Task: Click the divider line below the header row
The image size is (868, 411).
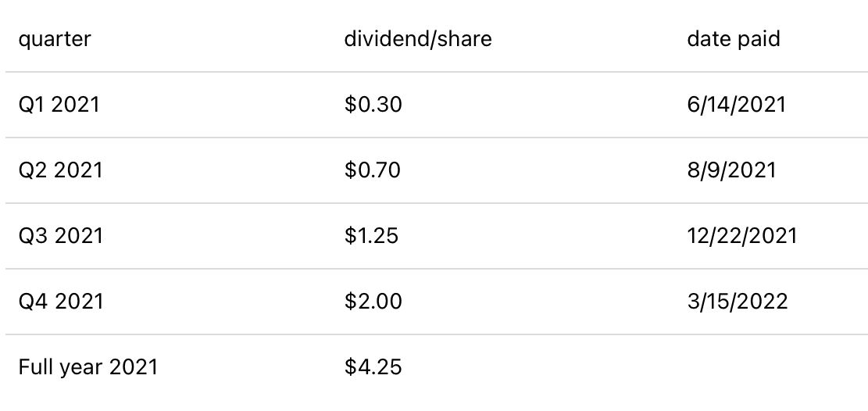Action: coord(434,72)
